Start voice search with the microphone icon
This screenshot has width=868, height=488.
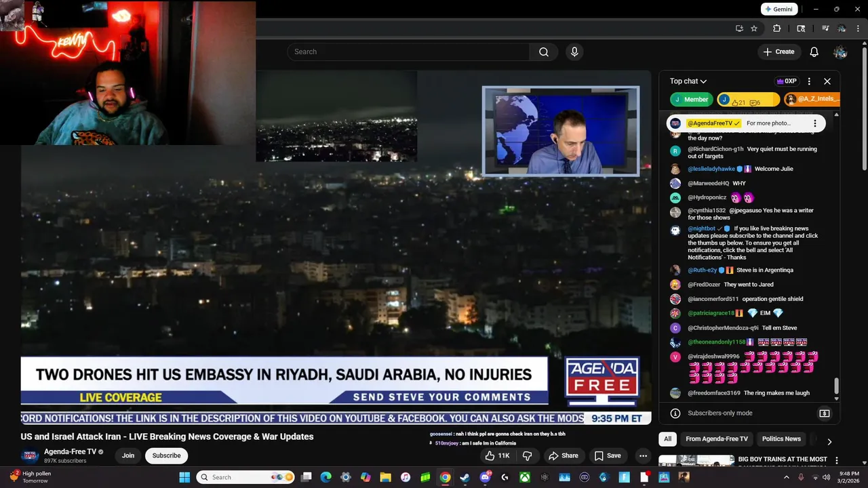pos(574,52)
